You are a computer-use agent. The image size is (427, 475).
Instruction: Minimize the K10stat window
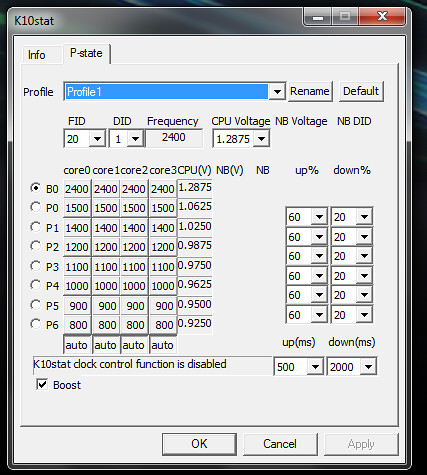(x=318, y=16)
